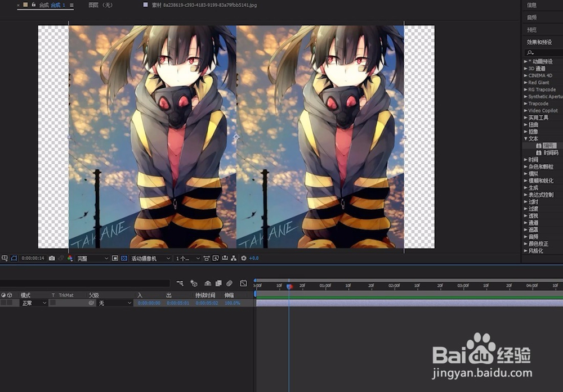This screenshot has width=563, height=392.
Task: Toggle the frame blending icon
Action: pos(218,283)
